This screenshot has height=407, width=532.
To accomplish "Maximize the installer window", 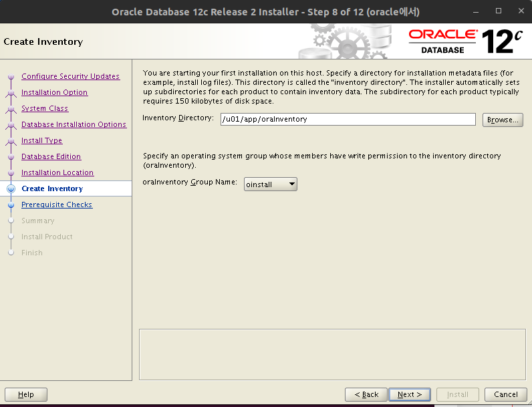I will [x=499, y=11].
